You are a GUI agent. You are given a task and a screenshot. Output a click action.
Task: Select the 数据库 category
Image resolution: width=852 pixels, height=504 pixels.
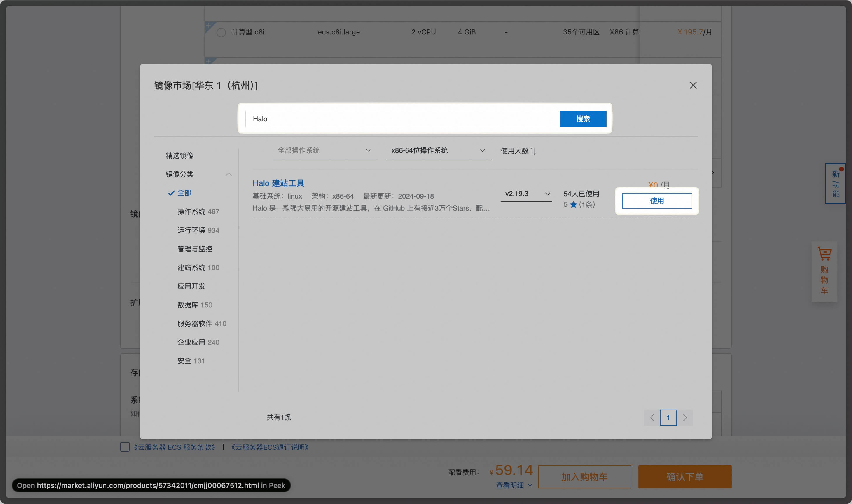pyautogui.click(x=194, y=304)
